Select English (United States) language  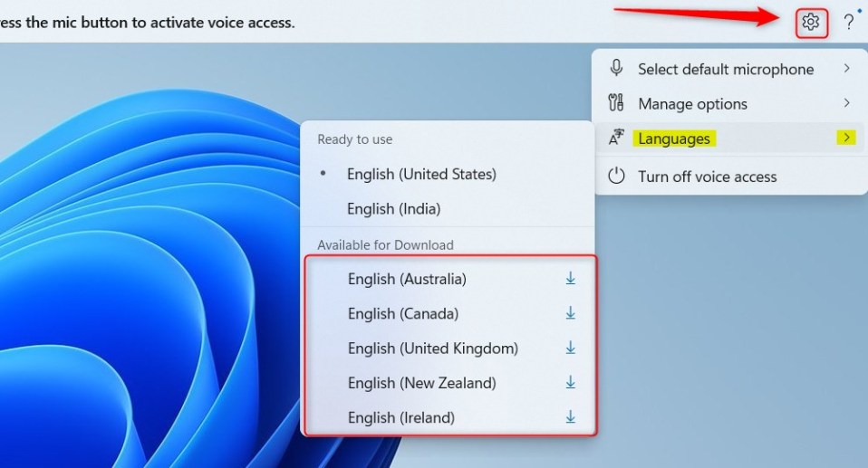coord(448,174)
